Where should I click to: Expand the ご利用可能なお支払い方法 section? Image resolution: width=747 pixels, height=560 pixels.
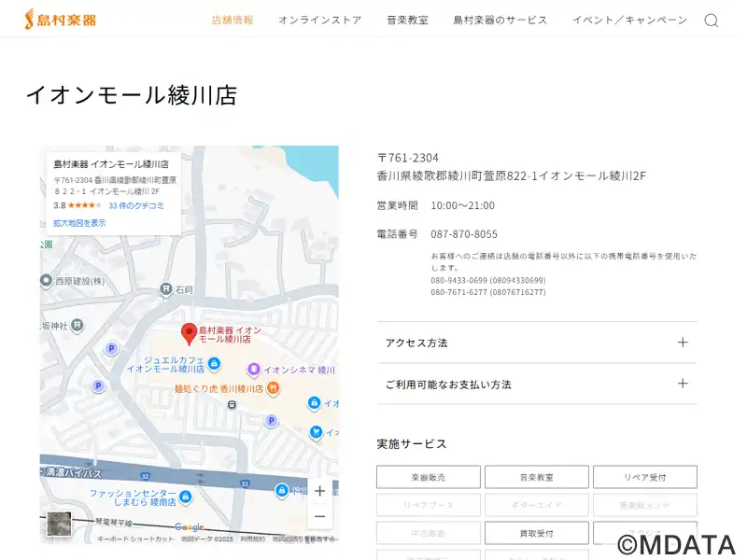pyautogui.click(x=537, y=384)
